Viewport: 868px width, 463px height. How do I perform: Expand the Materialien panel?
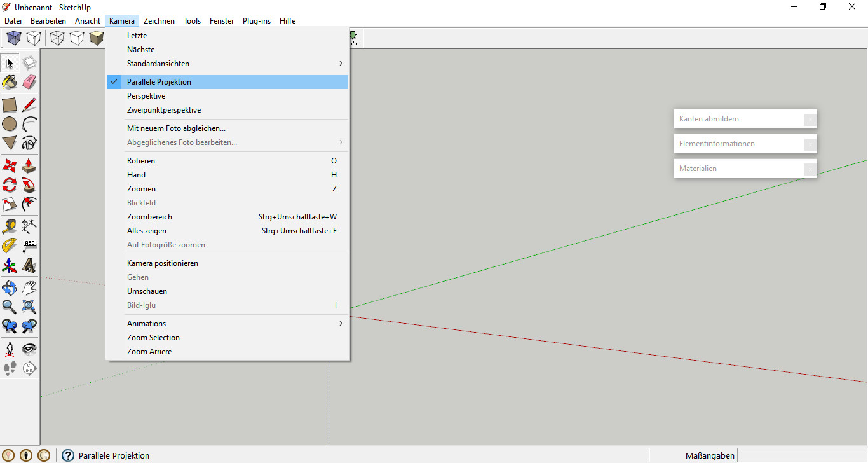pyautogui.click(x=745, y=169)
